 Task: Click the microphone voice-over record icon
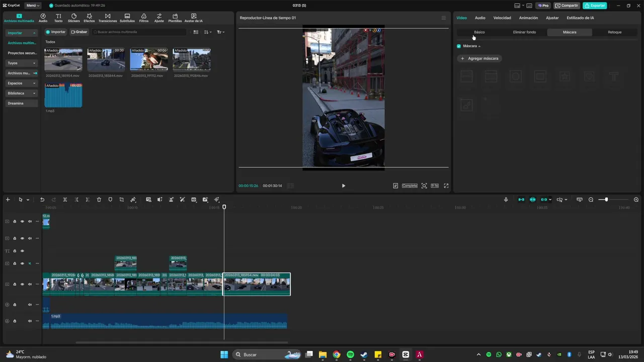pyautogui.click(x=506, y=200)
